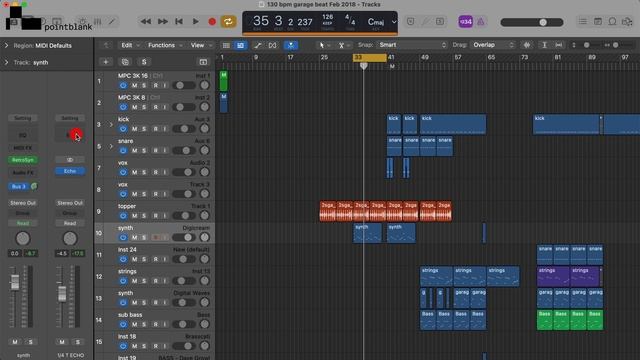Toggle the yellow Cycle mode button

(229, 22)
